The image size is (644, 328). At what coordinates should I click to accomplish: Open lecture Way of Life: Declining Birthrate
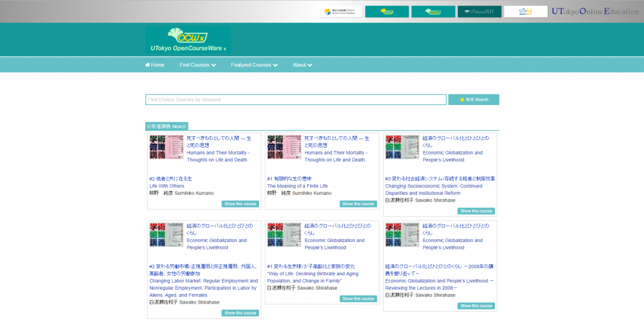313,273
